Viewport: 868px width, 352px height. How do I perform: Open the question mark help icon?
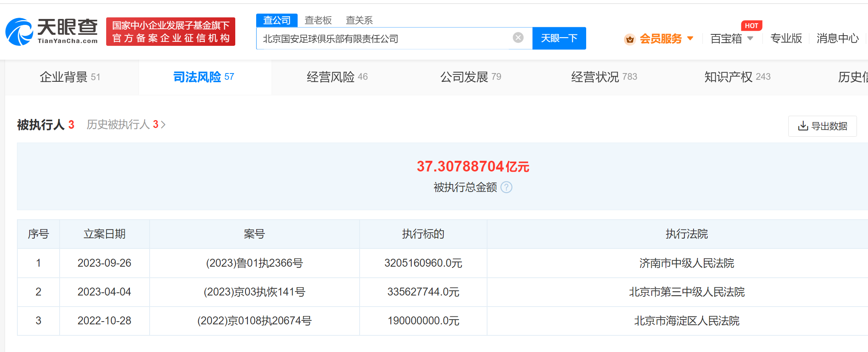tap(506, 187)
